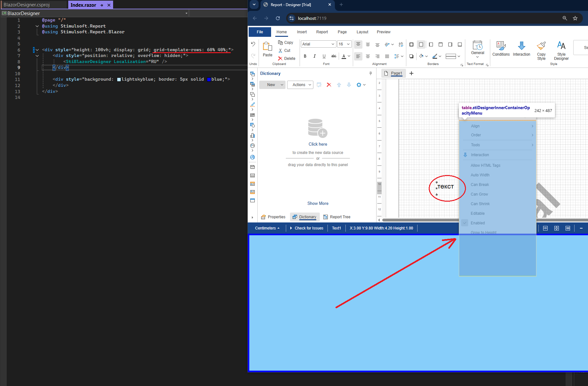Open the Actions dropdown
The image size is (588, 386).
(300, 85)
